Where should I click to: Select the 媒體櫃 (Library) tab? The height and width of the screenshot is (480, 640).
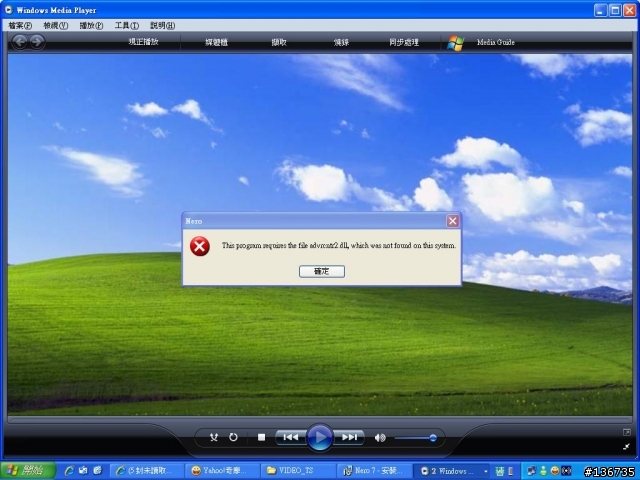point(216,42)
